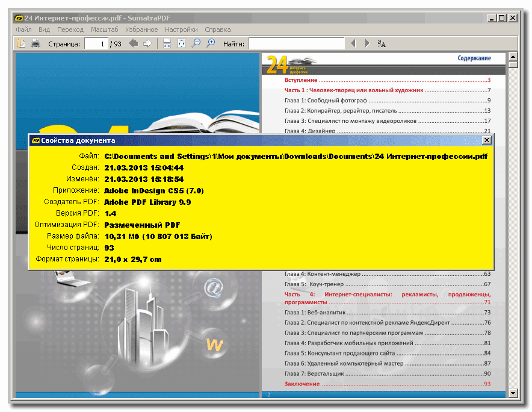Click the previous page arrow
The image size is (532, 412).
tap(134, 43)
